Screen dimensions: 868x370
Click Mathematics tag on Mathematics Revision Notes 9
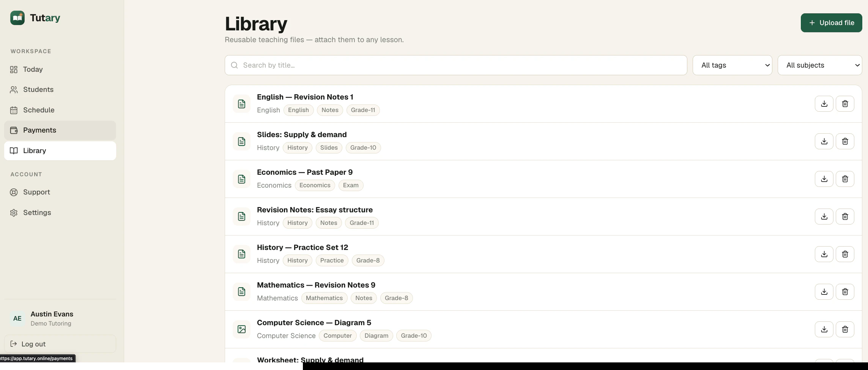click(x=324, y=298)
